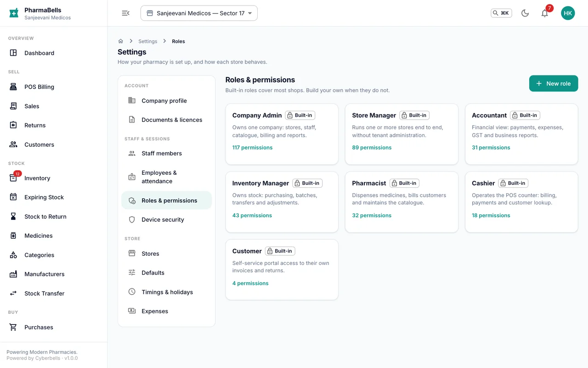Expand the Sanjeevani Medicos store selector
This screenshot has height=368, width=588.
199,13
